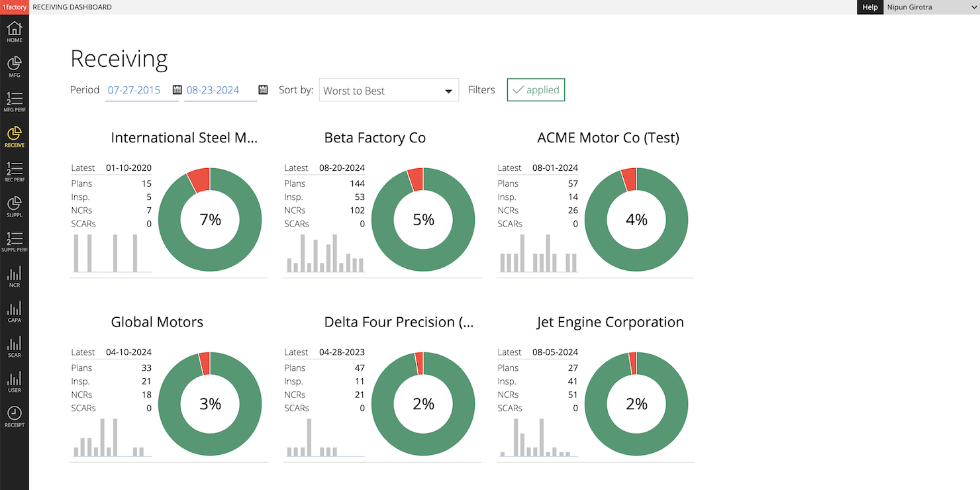Edit the period end date 08-23-2024
Screen dimensions: 980x490
(213, 90)
